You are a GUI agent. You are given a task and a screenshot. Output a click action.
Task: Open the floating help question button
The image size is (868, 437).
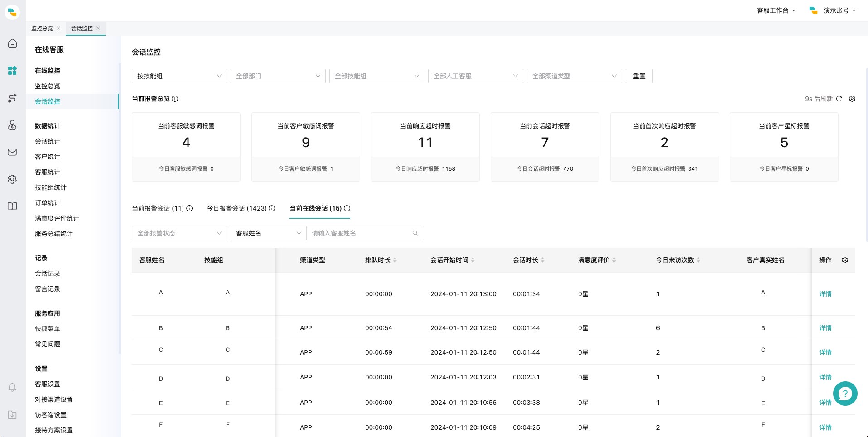click(x=845, y=394)
